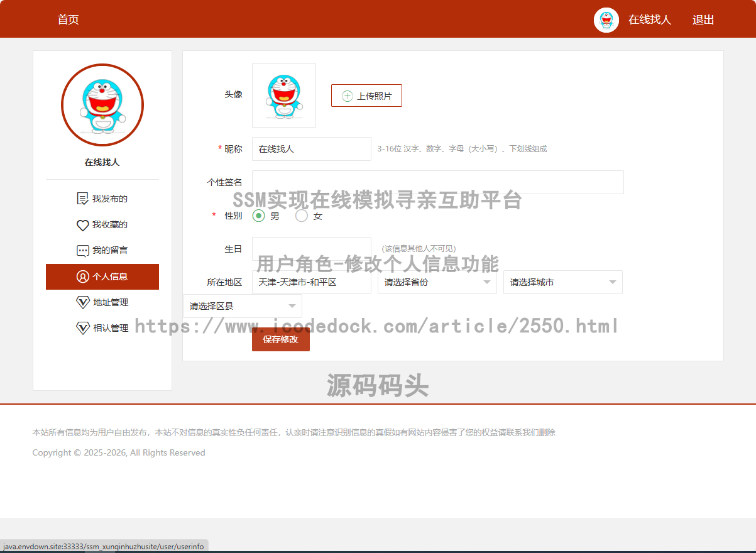Click the 生日 birthday input field
Screen dimensions: 756x553
[312, 249]
